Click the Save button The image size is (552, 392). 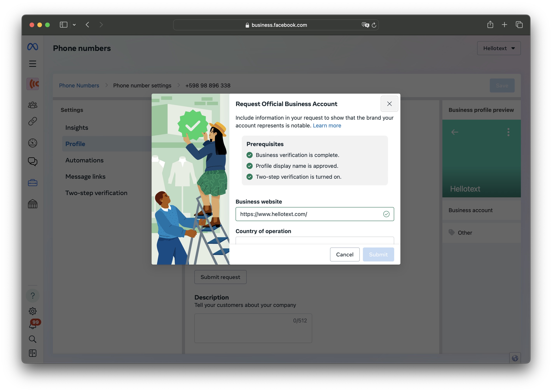tap(502, 85)
